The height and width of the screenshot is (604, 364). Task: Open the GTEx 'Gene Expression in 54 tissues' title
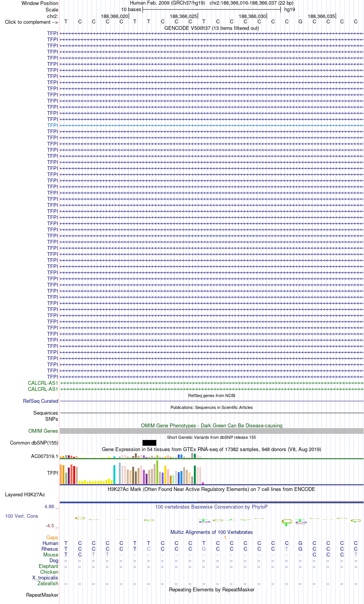(x=212, y=449)
